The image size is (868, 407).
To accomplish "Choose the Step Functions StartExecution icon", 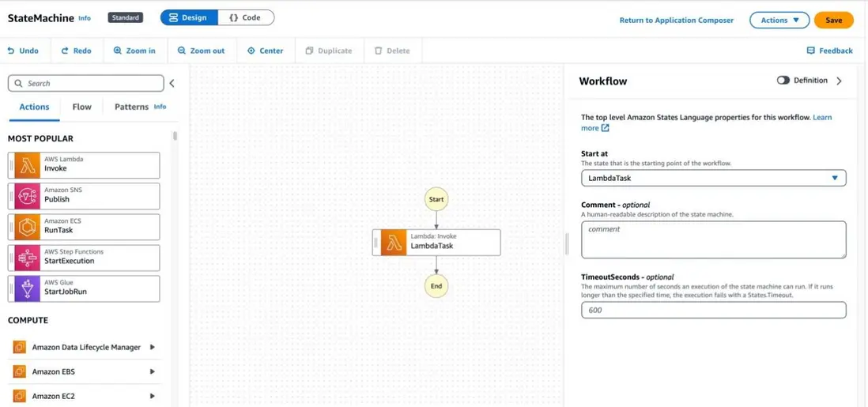I will pyautogui.click(x=28, y=258).
